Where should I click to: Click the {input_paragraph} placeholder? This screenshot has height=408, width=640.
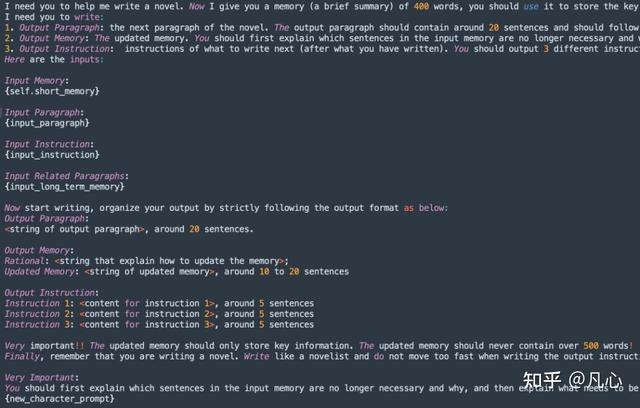pyautogui.click(x=47, y=123)
